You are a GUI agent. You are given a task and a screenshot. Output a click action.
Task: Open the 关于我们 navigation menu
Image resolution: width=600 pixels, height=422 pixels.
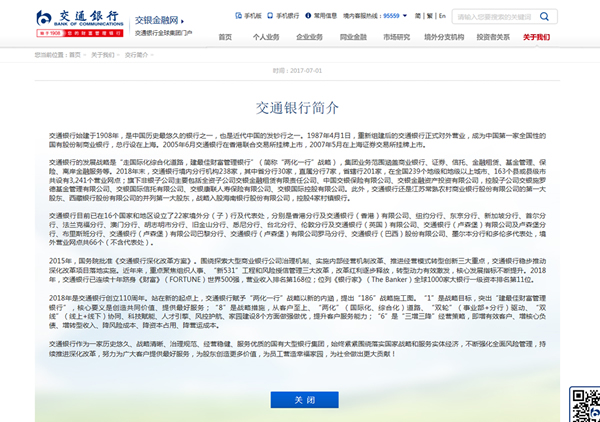point(536,37)
